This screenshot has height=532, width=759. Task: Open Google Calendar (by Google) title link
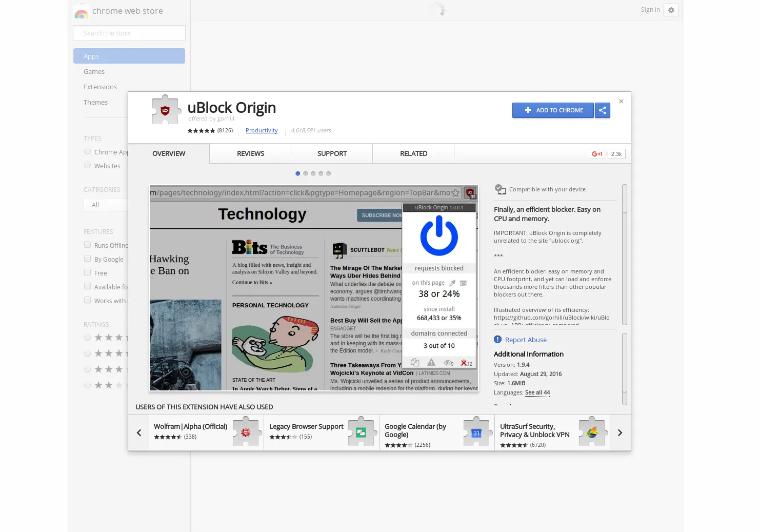(415, 430)
